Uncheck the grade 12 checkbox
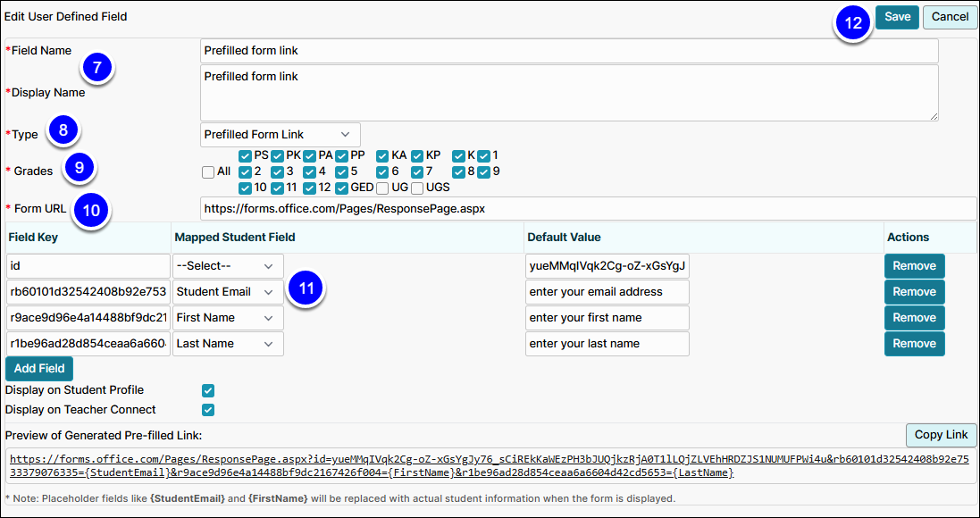Screen dimensions: 980x518 coord(309,188)
